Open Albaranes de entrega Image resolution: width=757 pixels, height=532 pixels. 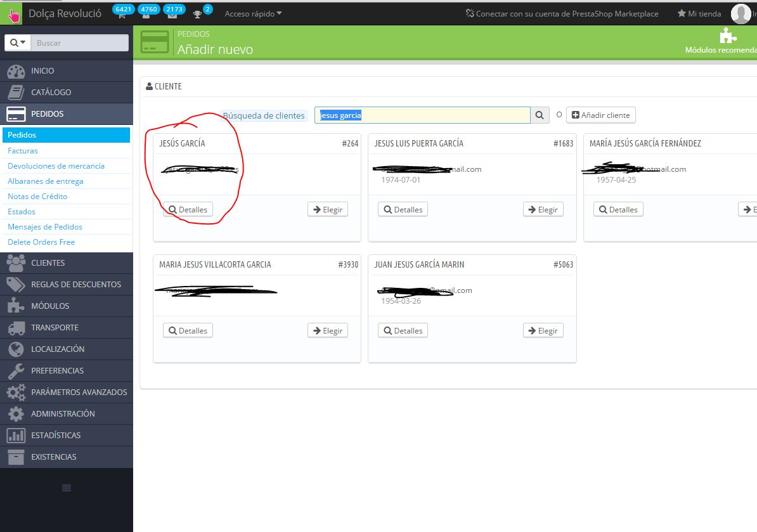click(46, 181)
